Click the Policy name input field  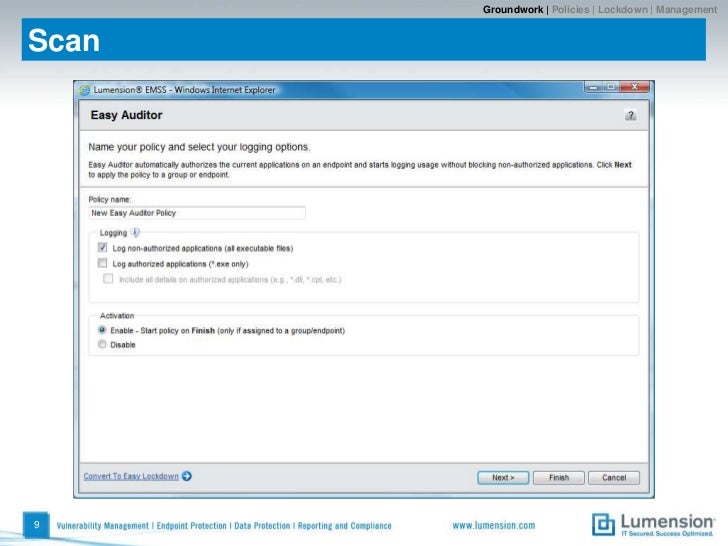[197, 213]
